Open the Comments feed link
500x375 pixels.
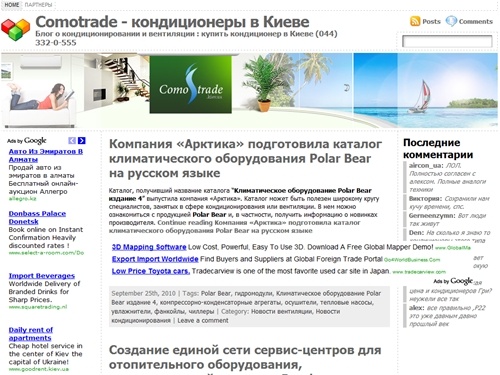475,22
